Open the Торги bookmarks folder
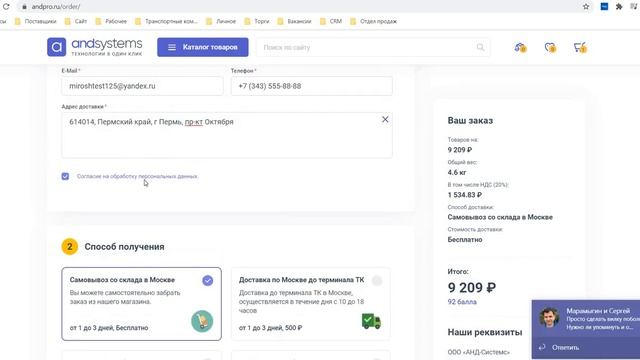 [x=257, y=21]
